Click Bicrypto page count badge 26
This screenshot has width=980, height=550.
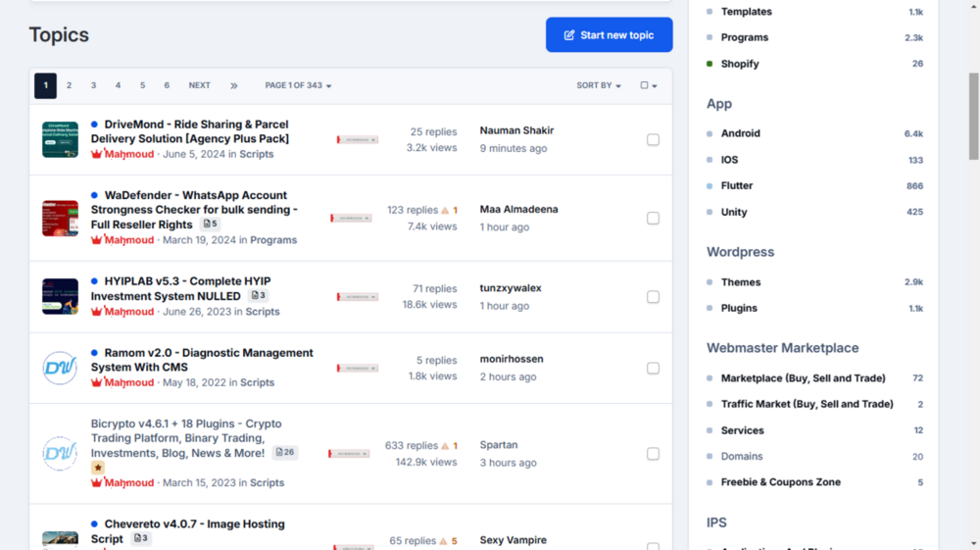pyautogui.click(x=285, y=452)
